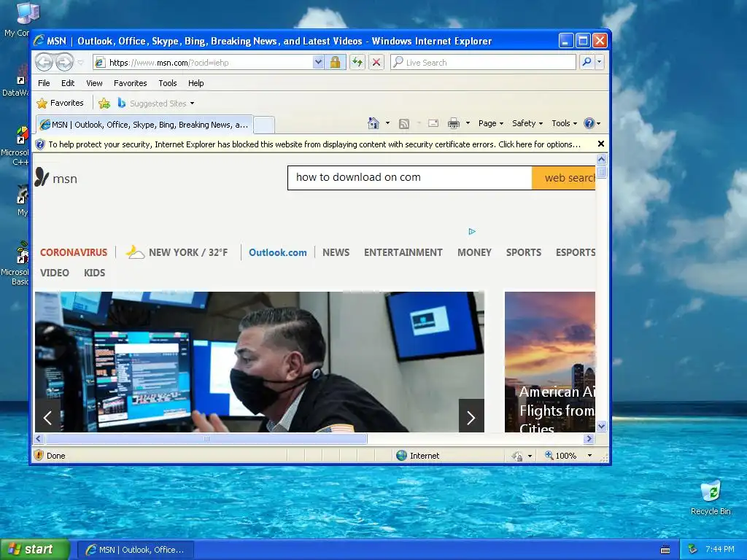The image size is (747, 560).
Task: Expand the Print options dropdown arrow
Action: (468, 123)
